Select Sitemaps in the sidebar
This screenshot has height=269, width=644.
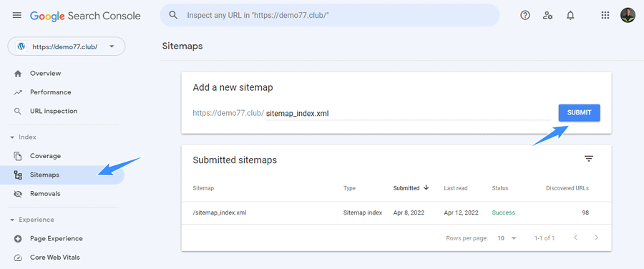point(62,175)
